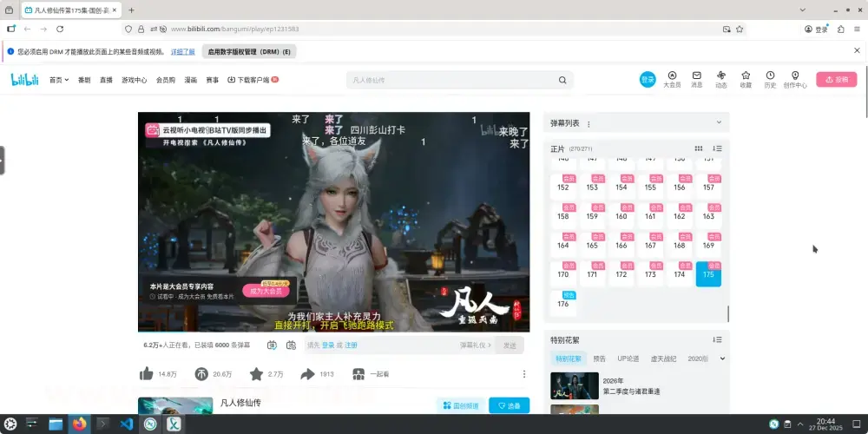
Task: Click the star favorite icon
Action: click(x=256, y=374)
